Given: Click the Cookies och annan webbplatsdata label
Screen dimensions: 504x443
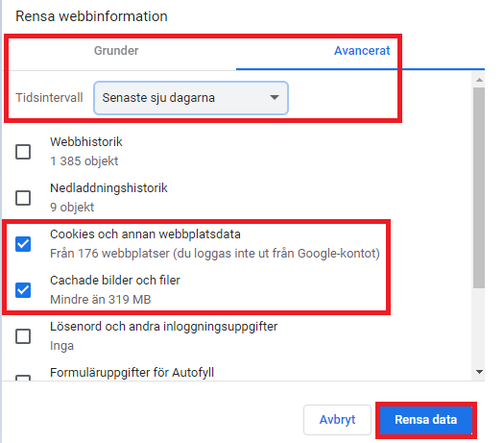Looking at the screenshot, I should click(145, 234).
